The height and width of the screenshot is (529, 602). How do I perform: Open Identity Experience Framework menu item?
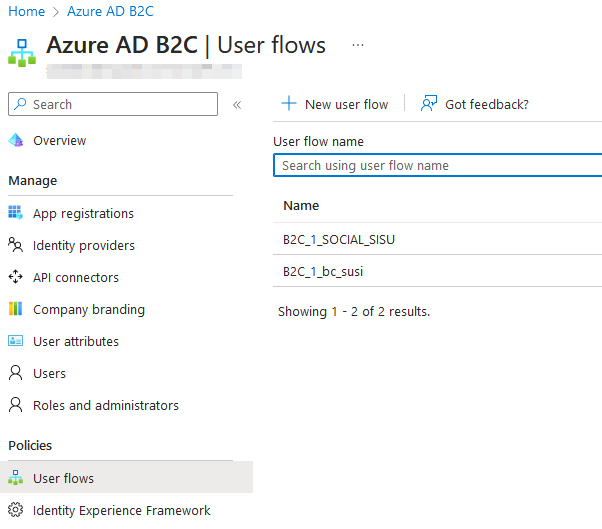(120, 510)
